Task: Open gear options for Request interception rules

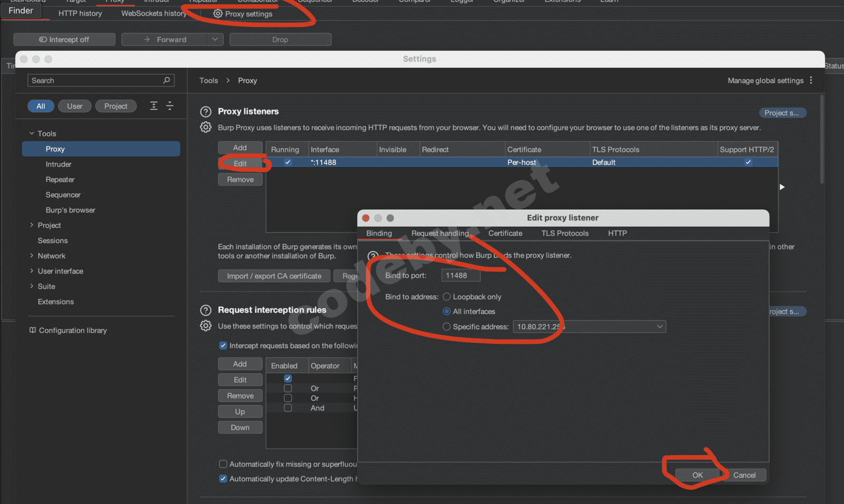Action: point(206,326)
